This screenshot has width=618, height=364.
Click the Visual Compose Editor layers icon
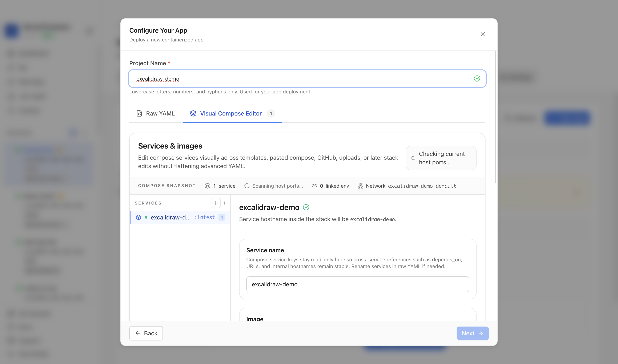point(193,113)
